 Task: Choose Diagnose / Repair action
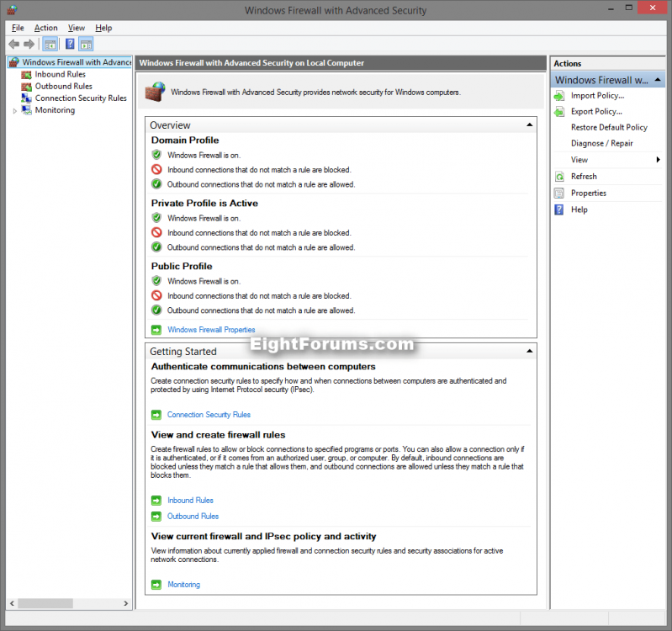pos(601,143)
